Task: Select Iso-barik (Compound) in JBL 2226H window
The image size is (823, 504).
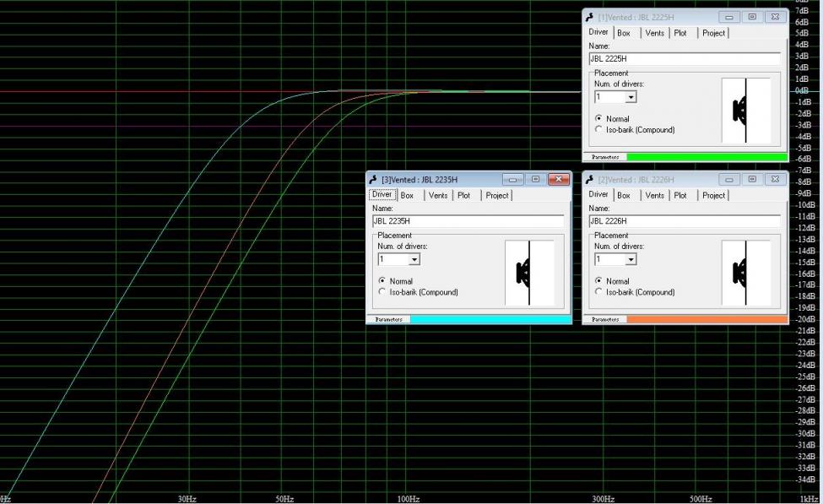Action: coord(599,292)
